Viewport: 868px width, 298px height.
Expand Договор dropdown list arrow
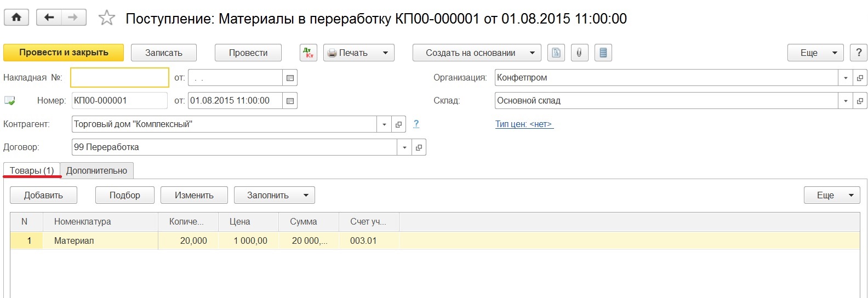click(404, 147)
